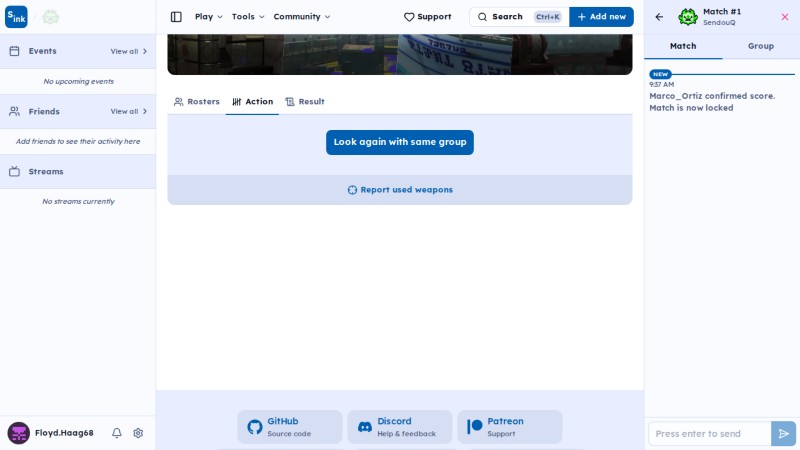Select the Match chat tab
This screenshot has height=450, width=800.
(x=683, y=46)
